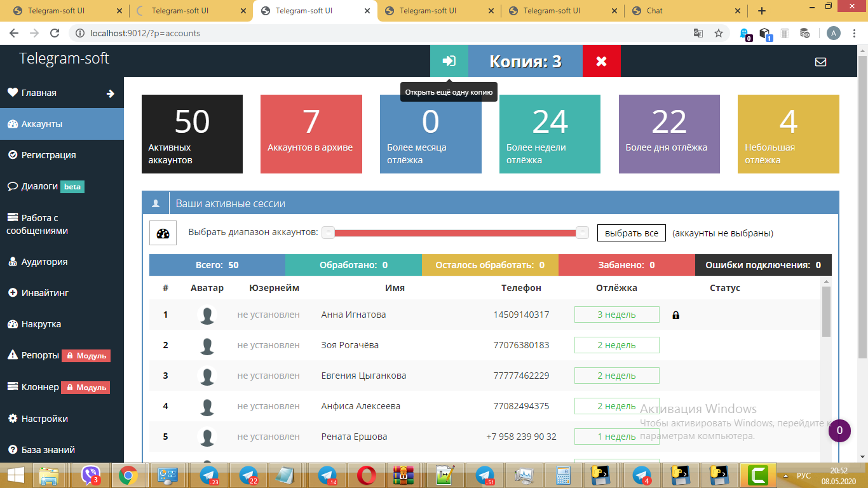The height and width of the screenshot is (488, 868).
Task: Open Работа с сообщениями in the sidebar
Action: pyautogui.click(x=62, y=224)
